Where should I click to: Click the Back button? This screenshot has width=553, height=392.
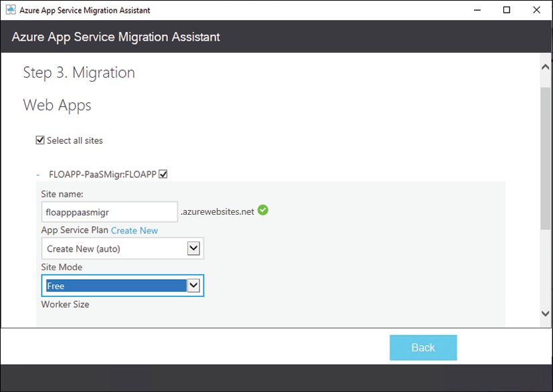coord(423,348)
